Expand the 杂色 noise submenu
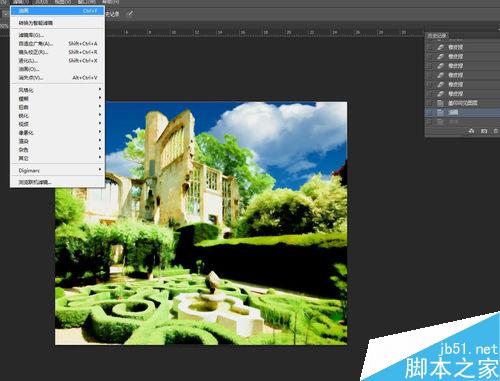This screenshot has height=381, width=500. point(57,150)
